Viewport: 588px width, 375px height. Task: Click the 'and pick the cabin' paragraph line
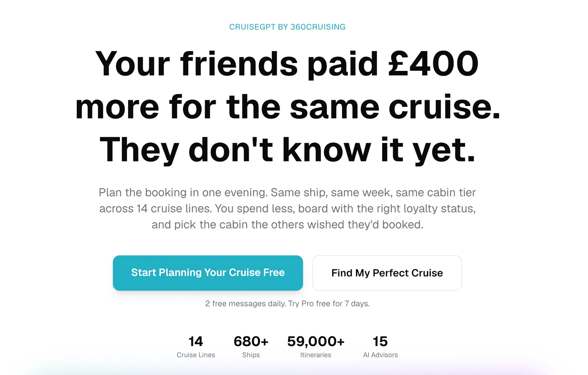click(x=287, y=225)
